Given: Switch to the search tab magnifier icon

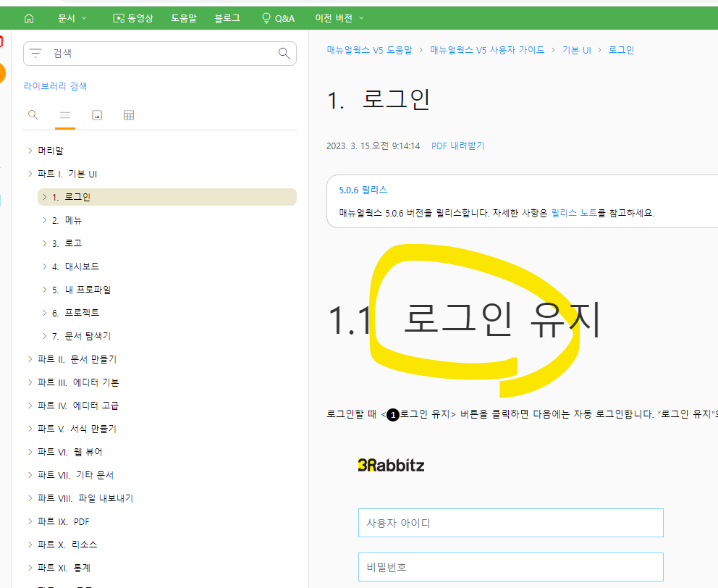Looking at the screenshot, I should pyautogui.click(x=33, y=114).
